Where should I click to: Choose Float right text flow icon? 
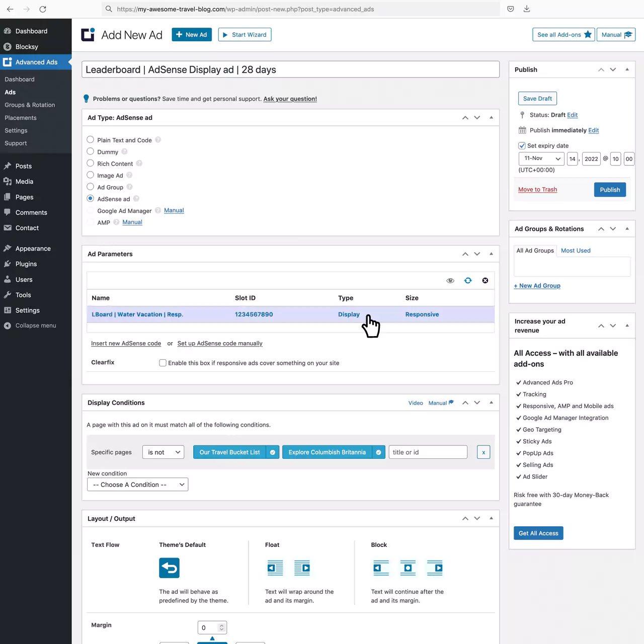coord(302,568)
